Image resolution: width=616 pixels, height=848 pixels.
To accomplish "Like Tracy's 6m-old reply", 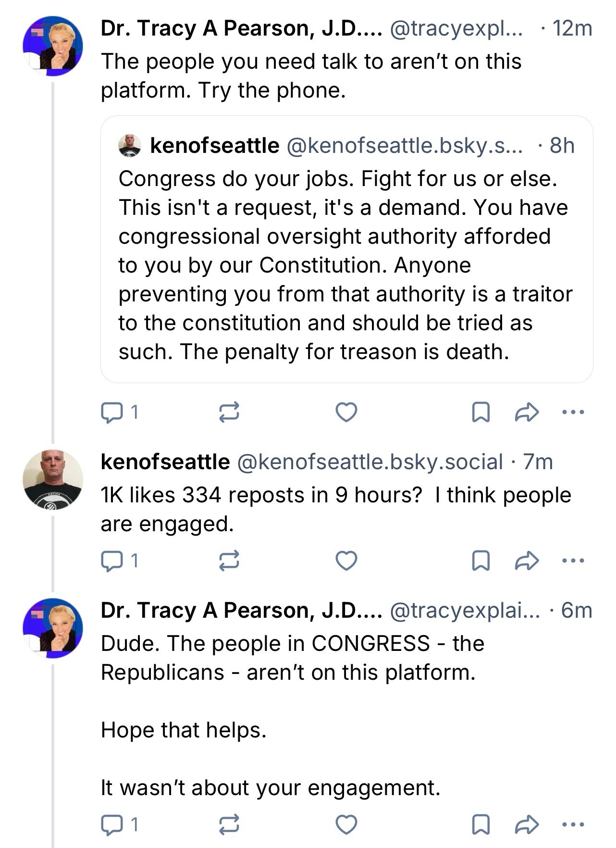I will (346, 825).
